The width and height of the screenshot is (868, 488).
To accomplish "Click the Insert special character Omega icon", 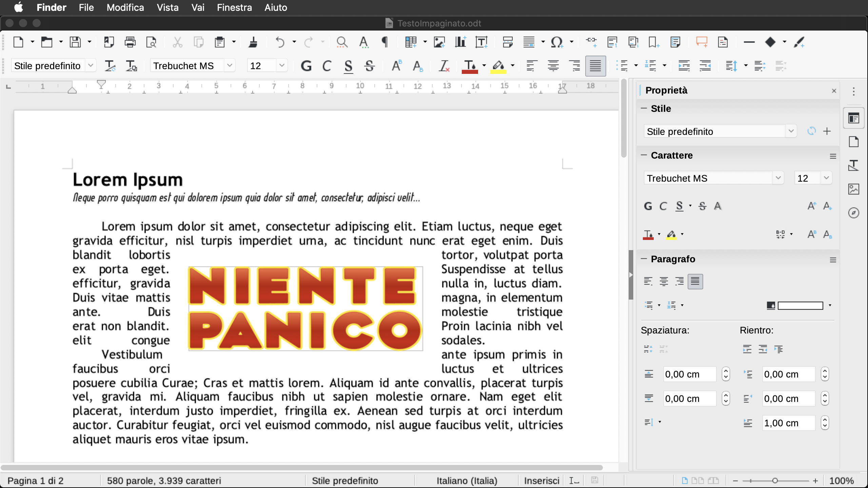I will click(557, 42).
